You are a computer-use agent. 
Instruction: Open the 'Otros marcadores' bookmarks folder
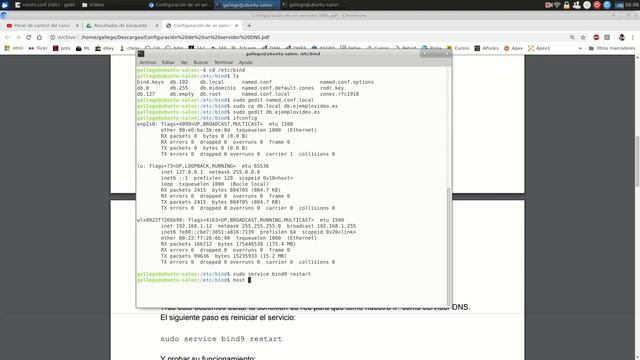pos(612,48)
